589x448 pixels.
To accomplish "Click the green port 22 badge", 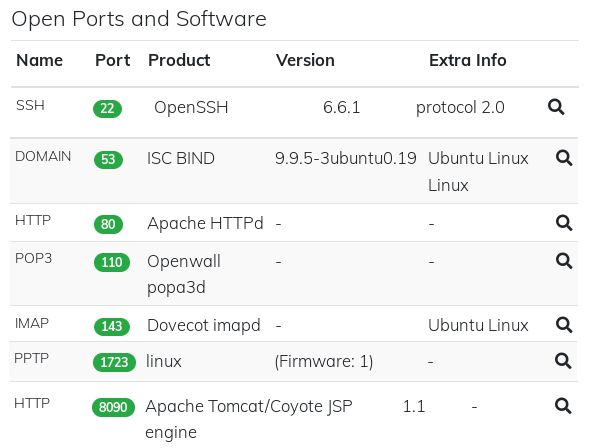I will (x=107, y=109).
